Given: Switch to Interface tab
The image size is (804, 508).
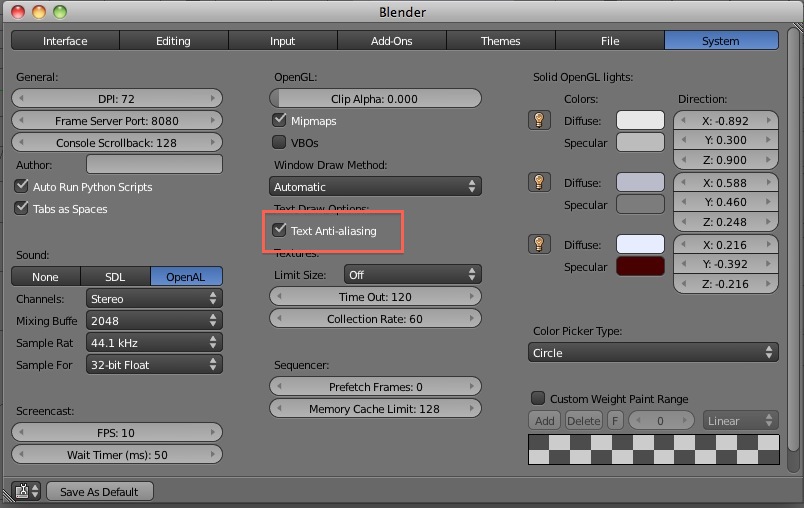Looking at the screenshot, I should (x=65, y=40).
